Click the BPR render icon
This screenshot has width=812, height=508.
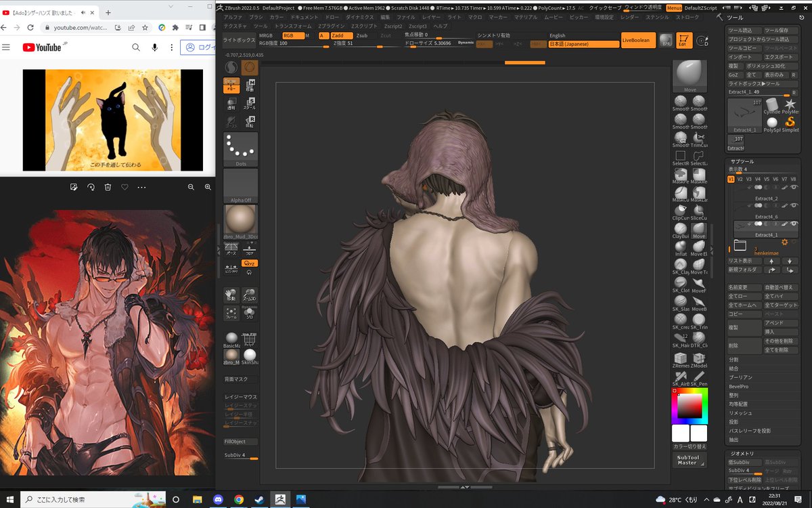[x=666, y=40]
